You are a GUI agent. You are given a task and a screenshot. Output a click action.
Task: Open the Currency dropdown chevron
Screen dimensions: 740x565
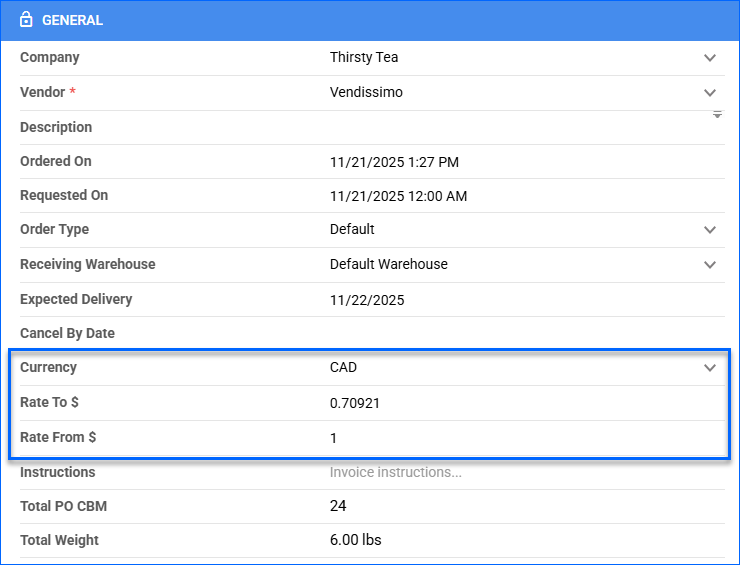click(710, 368)
